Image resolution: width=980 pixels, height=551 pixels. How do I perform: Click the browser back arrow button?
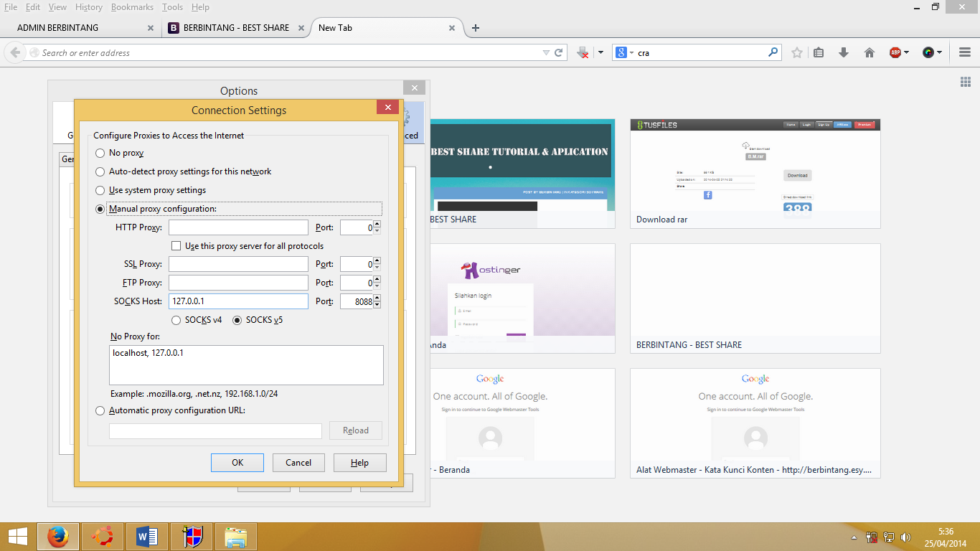tap(15, 52)
